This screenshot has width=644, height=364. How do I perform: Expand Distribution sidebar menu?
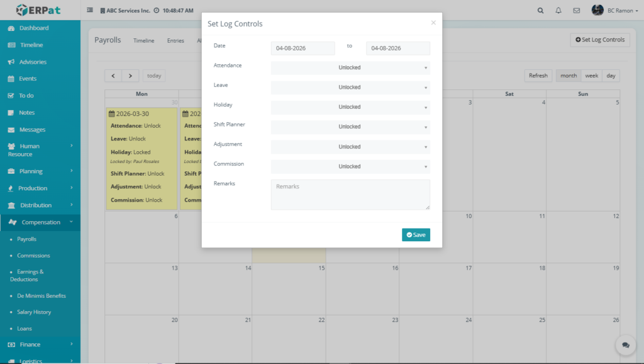40,205
